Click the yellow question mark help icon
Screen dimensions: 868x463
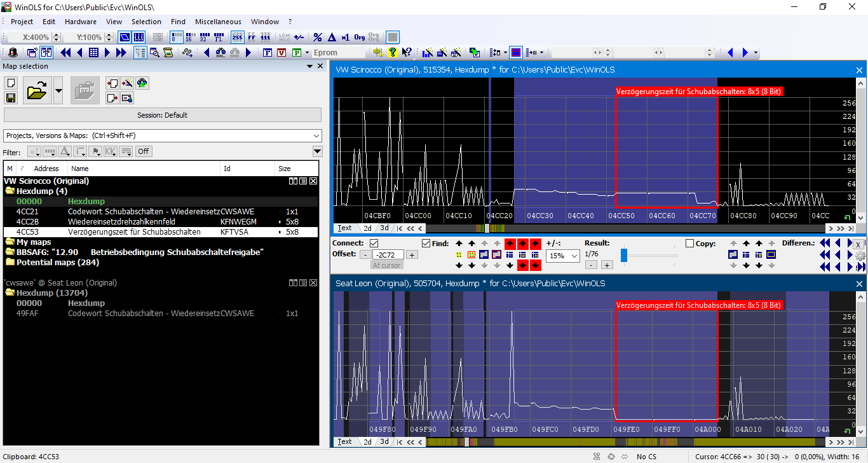pos(393,52)
